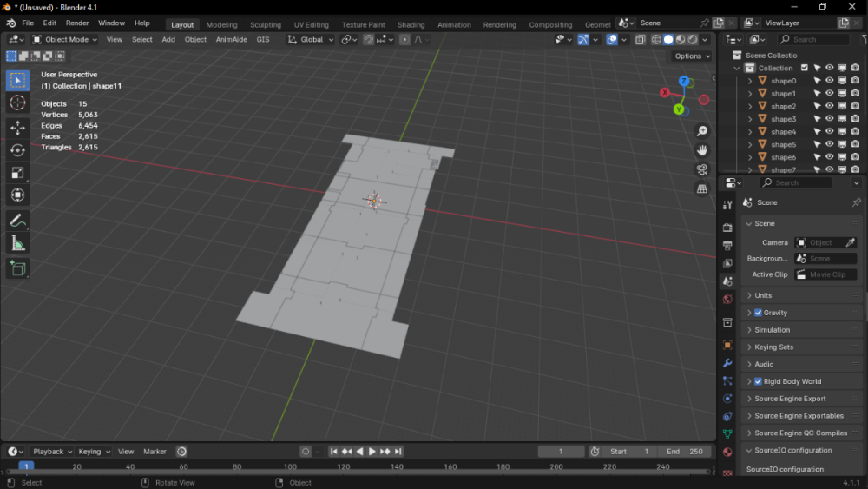Open the Object Mode dropdown
868x489 pixels.
tap(65, 39)
